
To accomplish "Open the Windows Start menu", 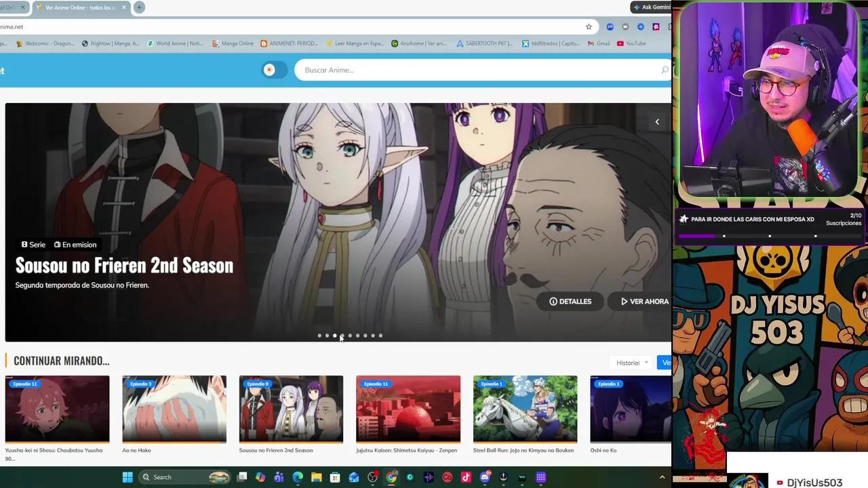I will (x=127, y=477).
